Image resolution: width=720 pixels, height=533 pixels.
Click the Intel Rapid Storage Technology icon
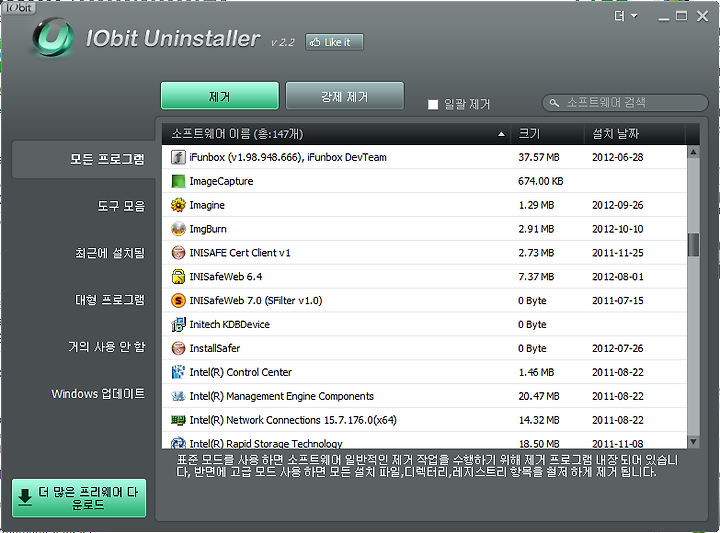click(178, 443)
